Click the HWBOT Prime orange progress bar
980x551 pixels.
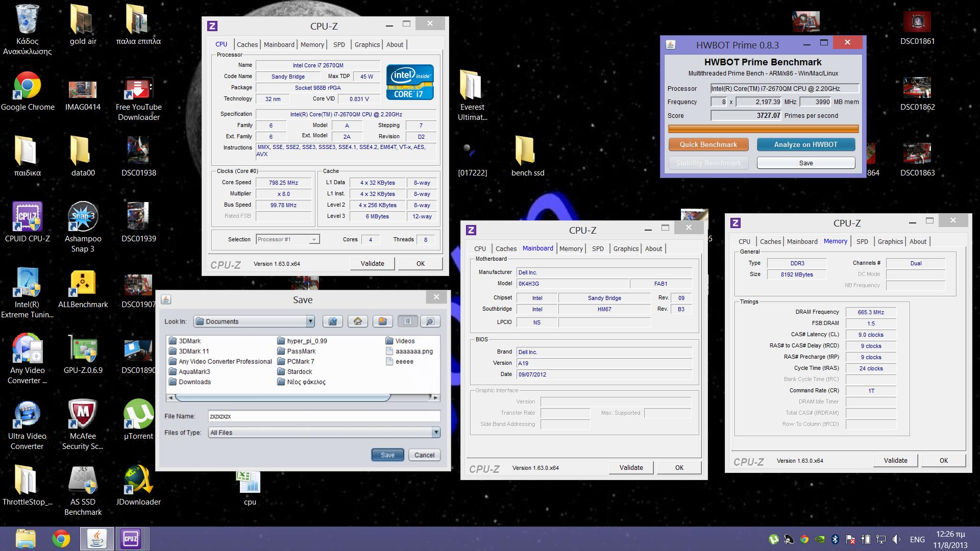763,129
